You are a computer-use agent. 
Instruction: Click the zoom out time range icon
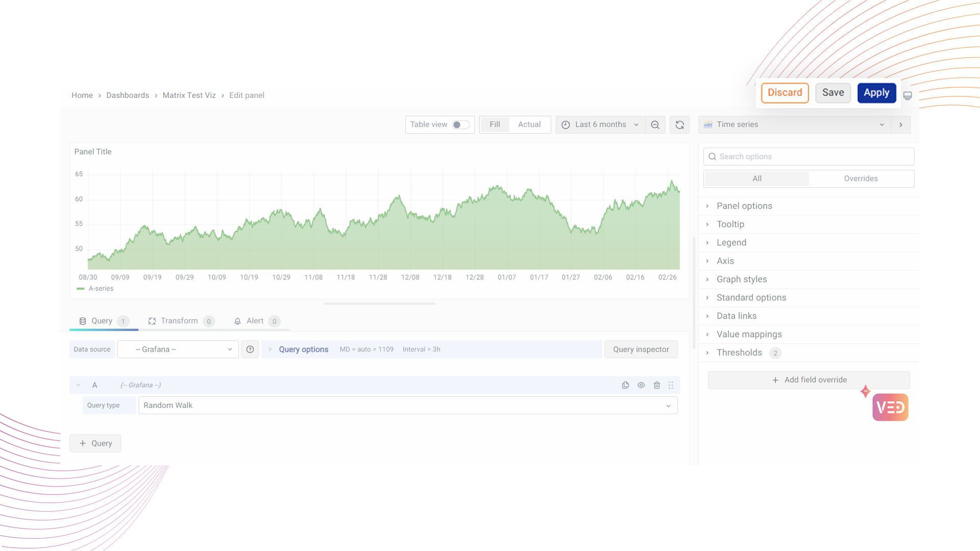click(655, 125)
